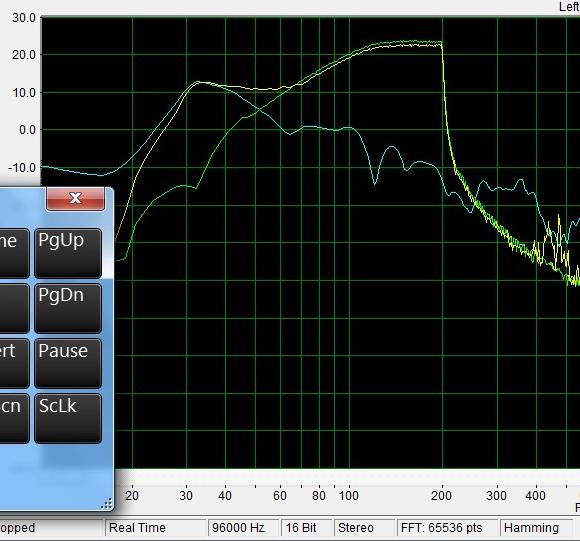Click the 16 Bit status bar entry
Image resolution: width=580 pixels, height=541 pixels.
click(306, 528)
